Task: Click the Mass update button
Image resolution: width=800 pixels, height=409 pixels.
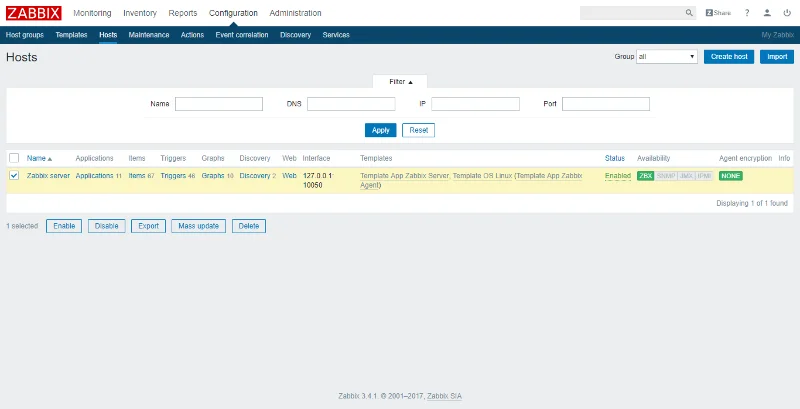Action: click(x=198, y=226)
